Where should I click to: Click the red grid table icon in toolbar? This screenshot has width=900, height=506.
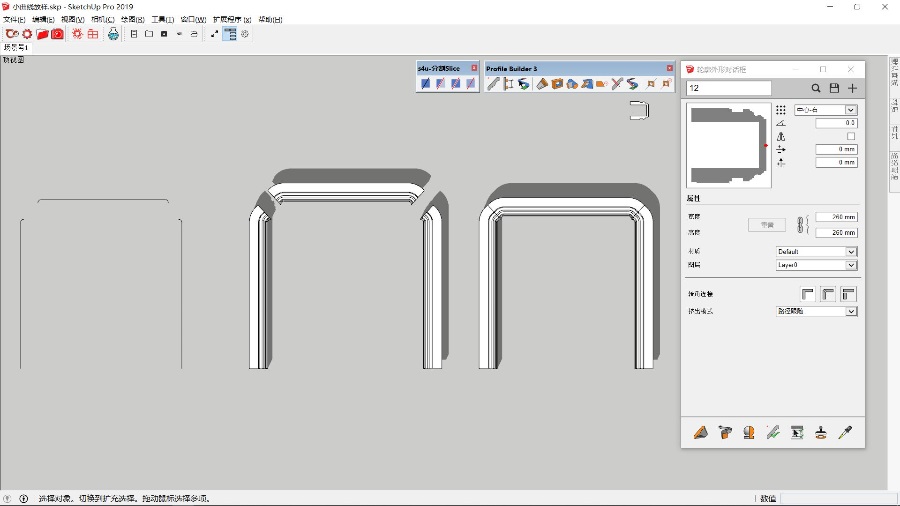92,34
